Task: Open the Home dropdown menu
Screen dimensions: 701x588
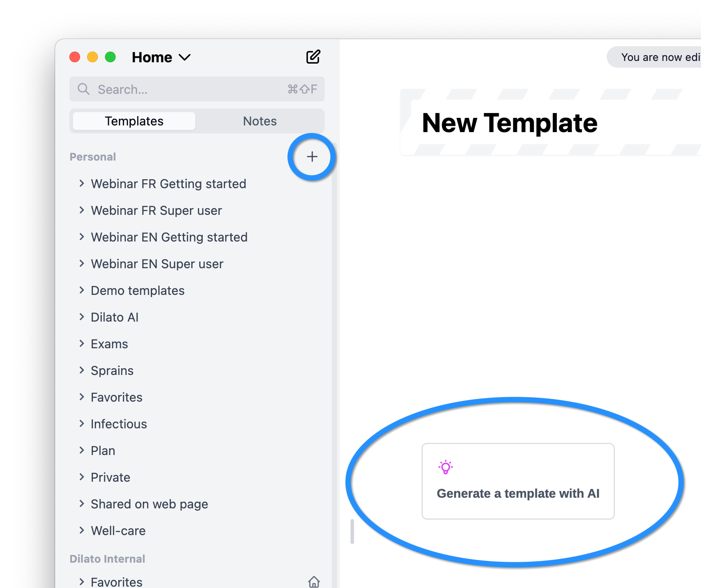Action: click(161, 57)
